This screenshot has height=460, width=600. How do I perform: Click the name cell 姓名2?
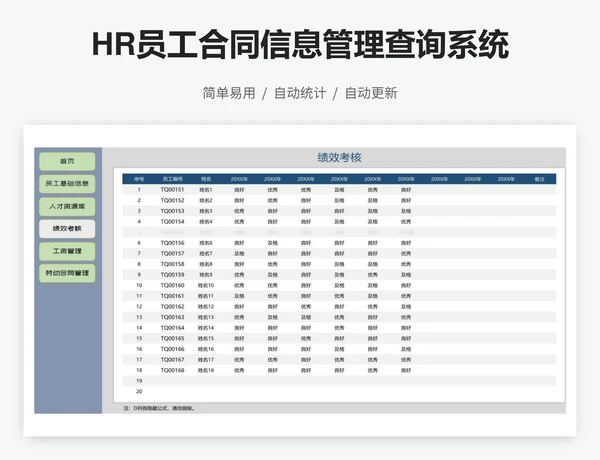[206, 201]
